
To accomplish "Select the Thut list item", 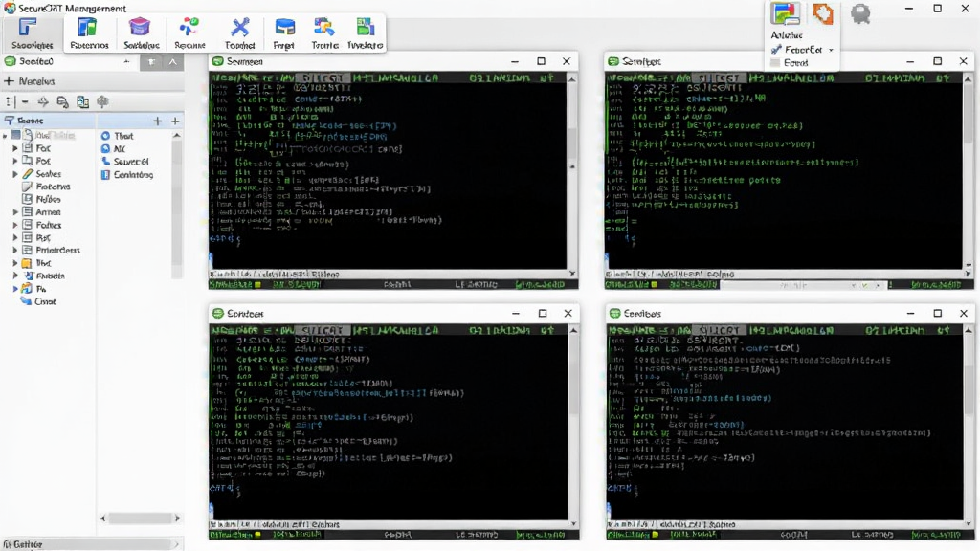I will [x=117, y=136].
